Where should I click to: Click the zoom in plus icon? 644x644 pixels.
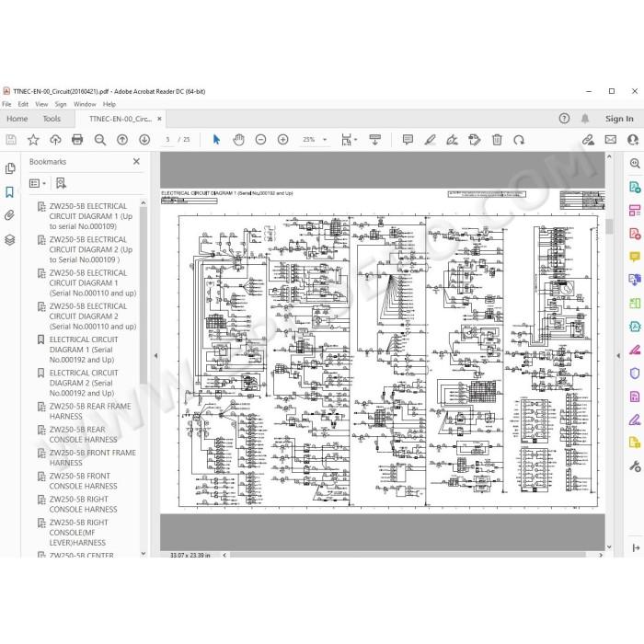282,140
